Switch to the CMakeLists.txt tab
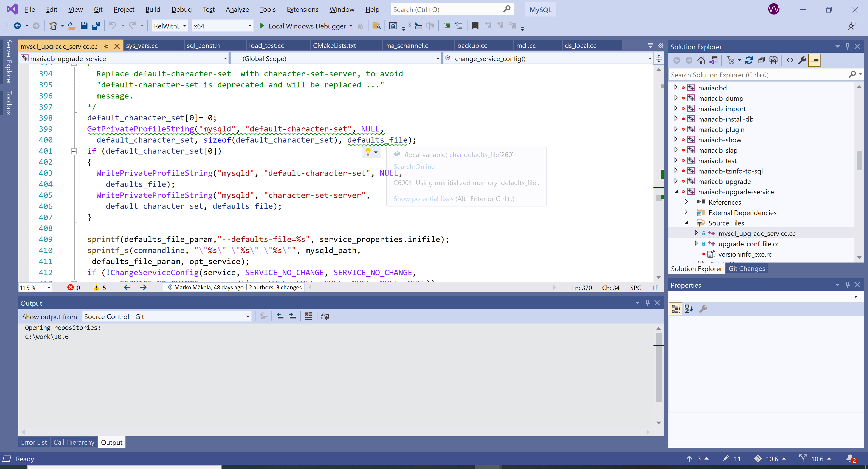This screenshot has width=868, height=469. (334, 45)
